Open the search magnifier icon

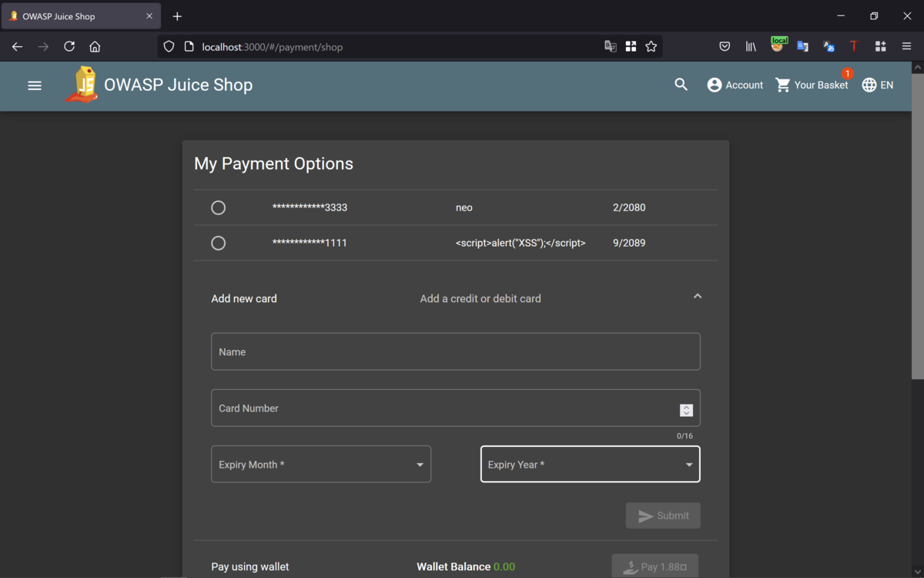click(x=681, y=85)
